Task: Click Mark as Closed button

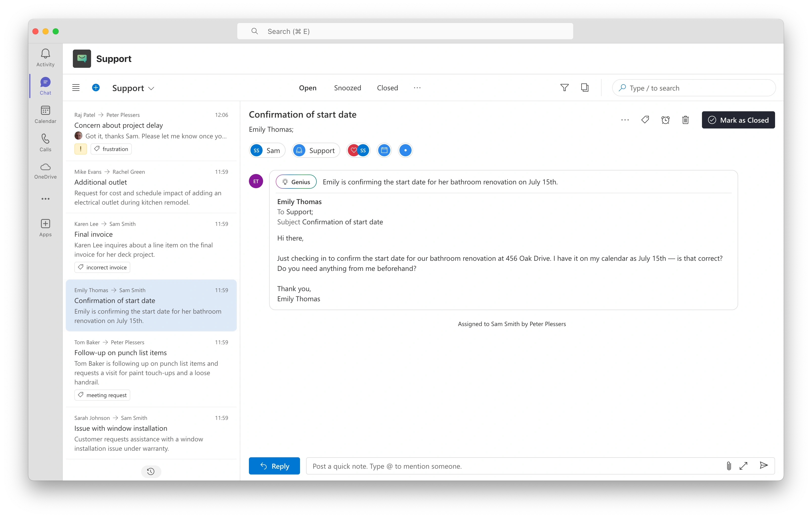Action: (x=738, y=120)
